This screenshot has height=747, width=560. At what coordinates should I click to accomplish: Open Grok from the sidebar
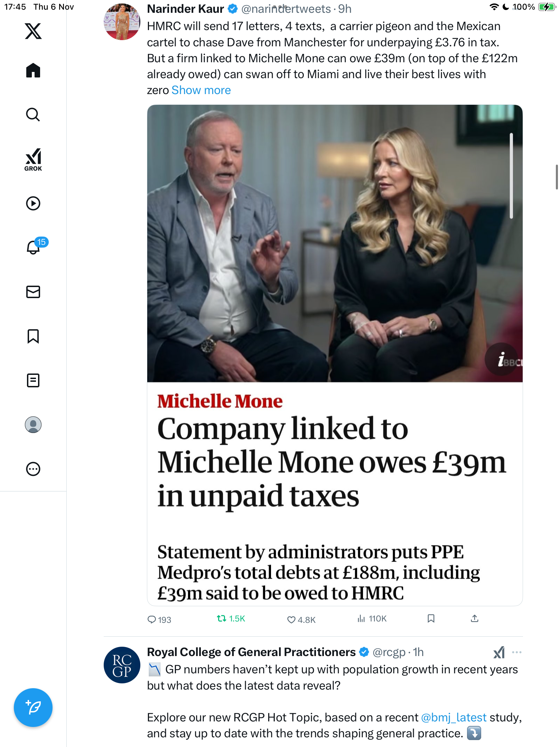33,160
